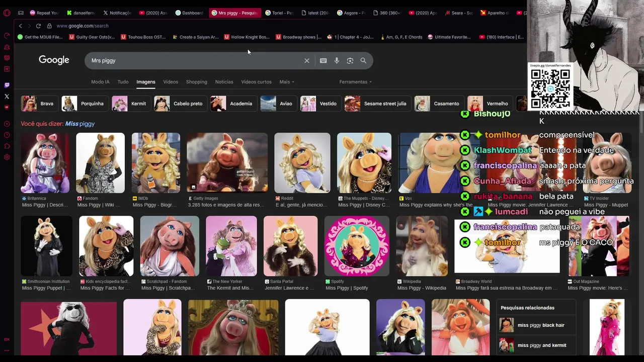This screenshot has height=362, width=644.
Task: Click the Google logo
Action: pyautogui.click(x=54, y=60)
